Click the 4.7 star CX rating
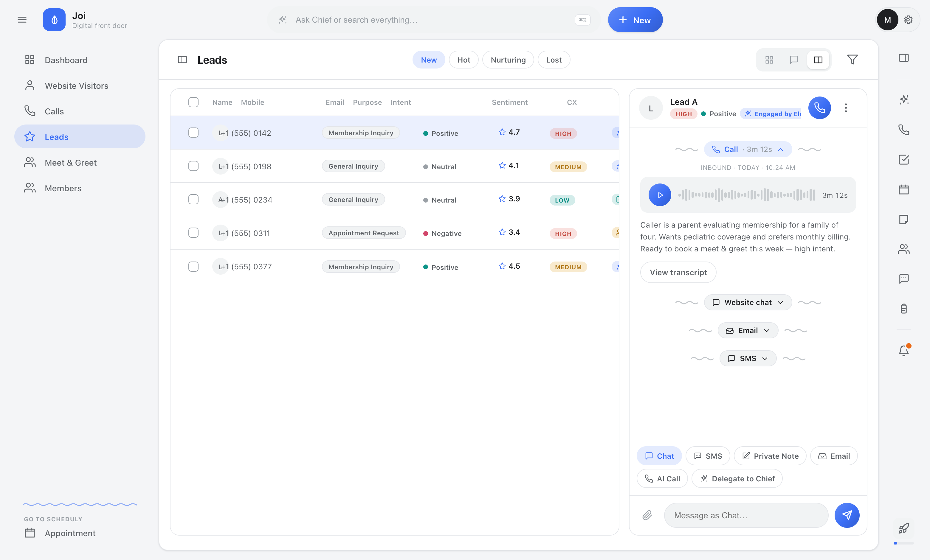Viewport: 930px width, 560px height. coord(509,132)
